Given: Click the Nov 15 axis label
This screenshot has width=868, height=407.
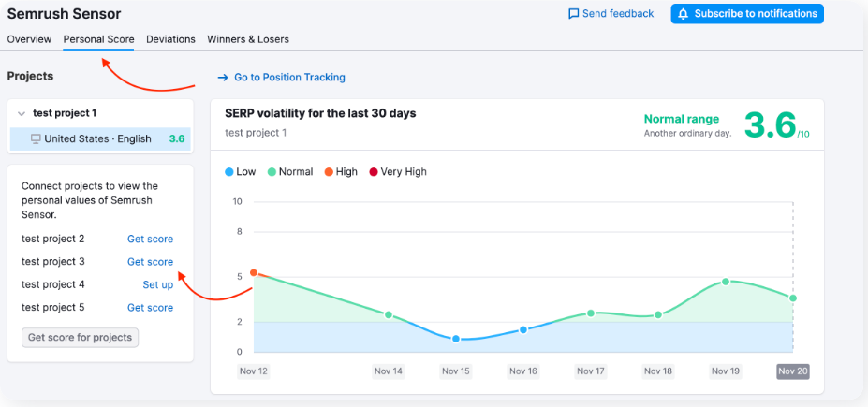Looking at the screenshot, I should pyautogui.click(x=456, y=371).
